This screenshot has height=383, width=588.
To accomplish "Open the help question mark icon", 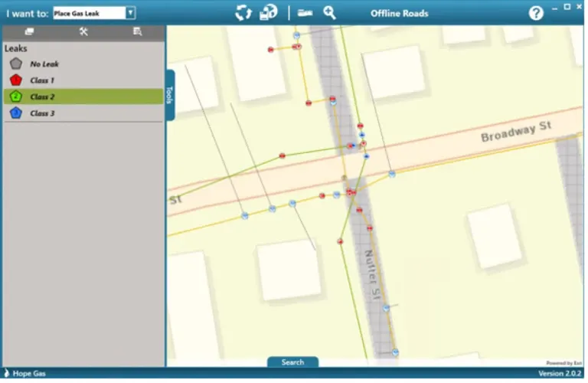I will [536, 13].
